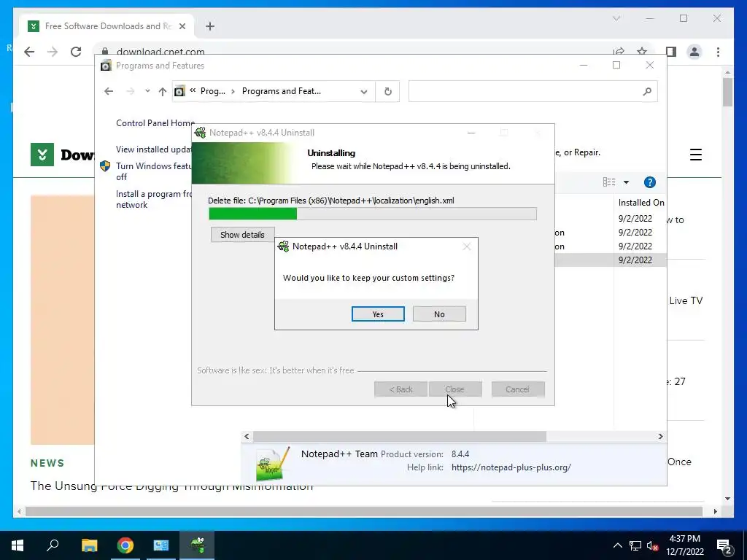This screenshot has width=747, height=560.
Task: Click the Control Panel taskbar icon
Action: [161, 545]
